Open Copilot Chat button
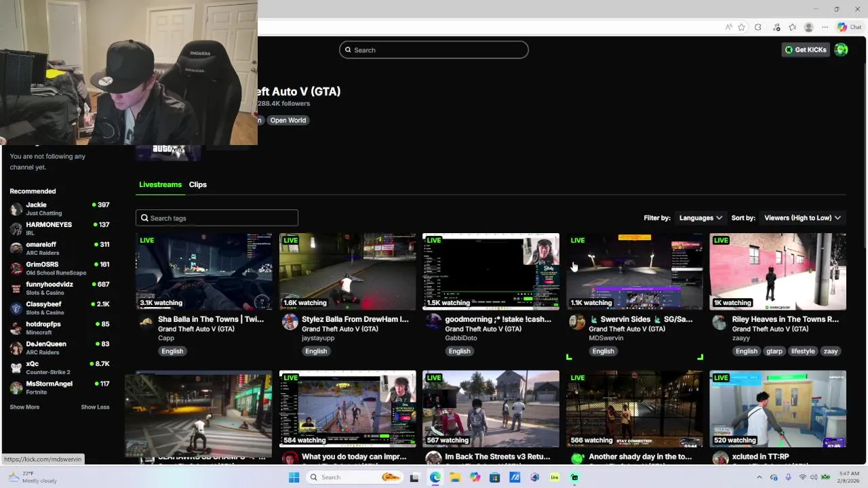868x488 pixels. tap(849, 27)
